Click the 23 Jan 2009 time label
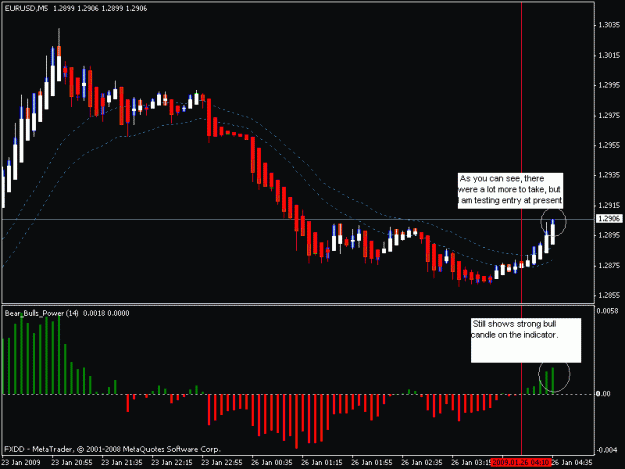 click(21, 463)
